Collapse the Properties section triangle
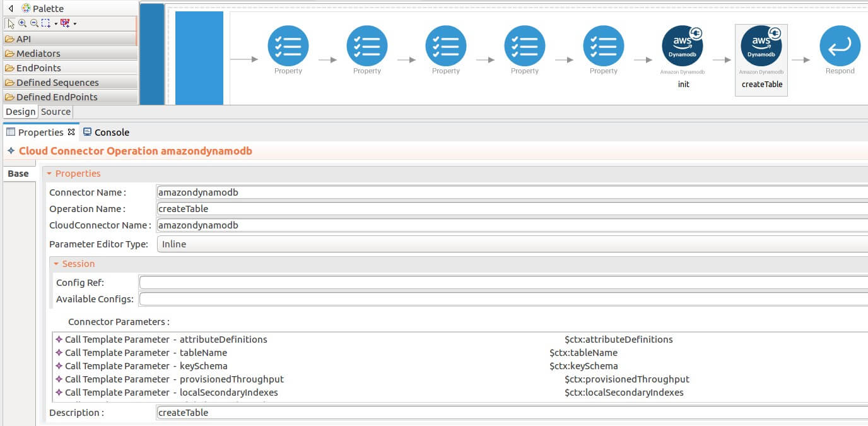Viewport: 868px width, 426px height. (49, 174)
